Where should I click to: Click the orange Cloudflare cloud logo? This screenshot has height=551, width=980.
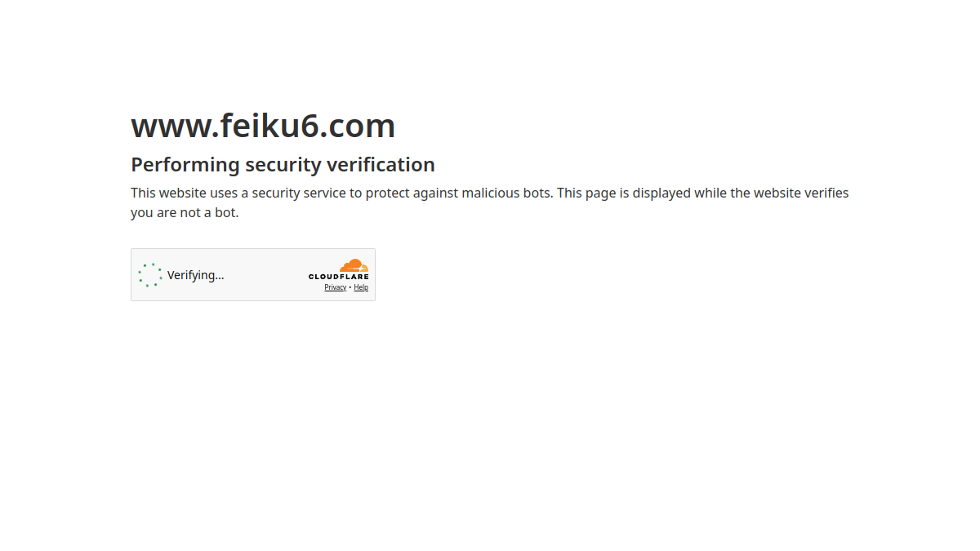point(354,265)
